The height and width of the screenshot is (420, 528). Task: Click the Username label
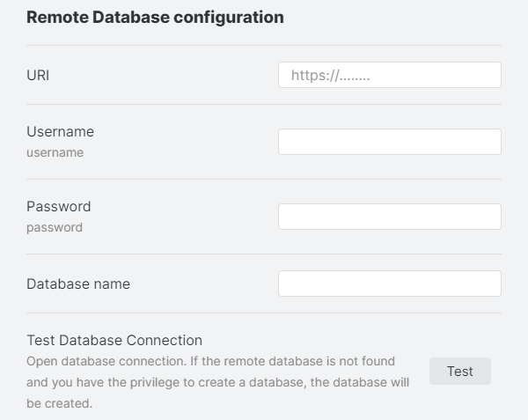60,132
